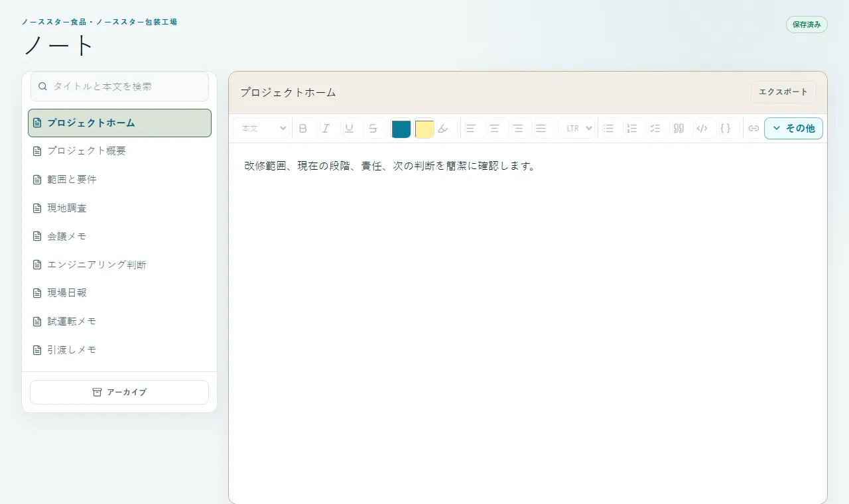The image size is (849, 504).
Task: Click the エクスポート button
Action: (x=783, y=92)
